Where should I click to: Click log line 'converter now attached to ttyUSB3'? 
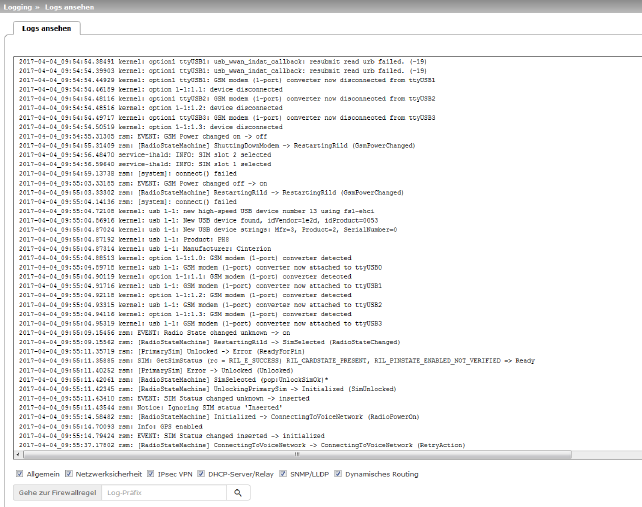[x=200, y=324]
